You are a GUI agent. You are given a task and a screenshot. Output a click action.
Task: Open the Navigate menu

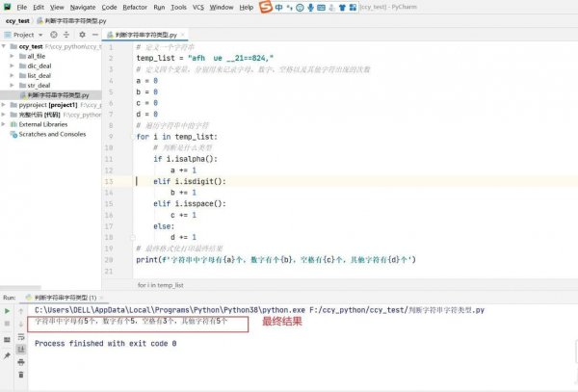click(83, 7)
